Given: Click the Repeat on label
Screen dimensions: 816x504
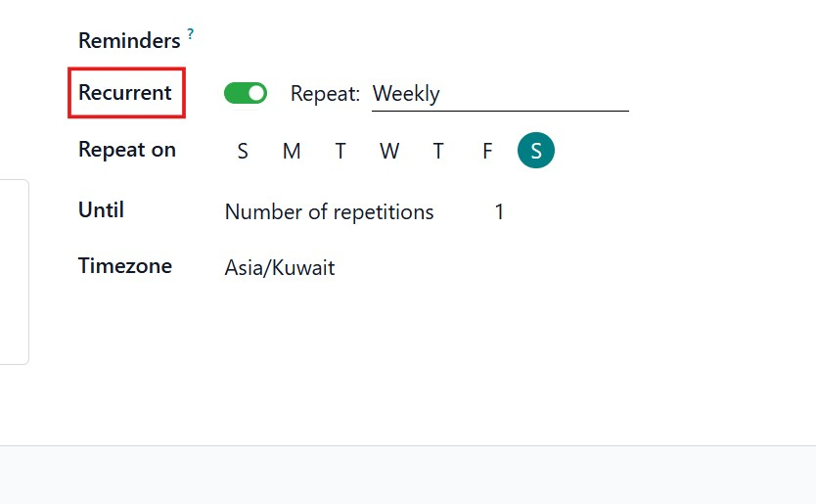Looking at the screenshot, I should [127, 150].
